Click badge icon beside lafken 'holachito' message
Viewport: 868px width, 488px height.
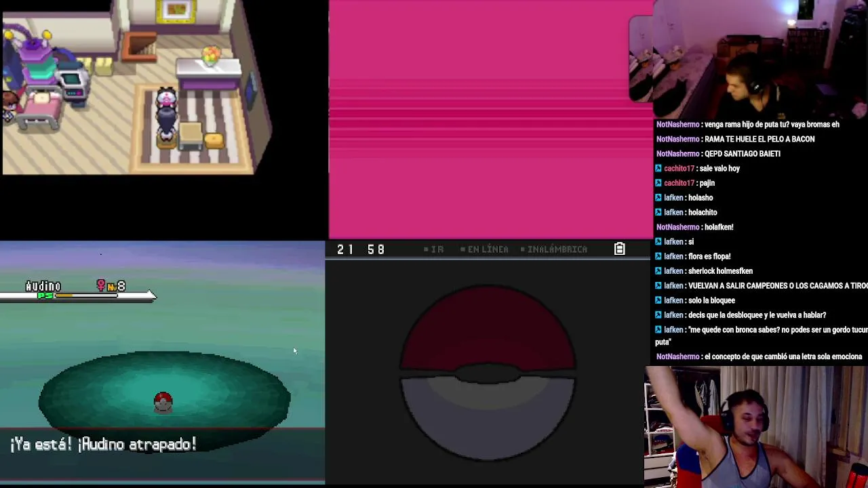point(659,212)
